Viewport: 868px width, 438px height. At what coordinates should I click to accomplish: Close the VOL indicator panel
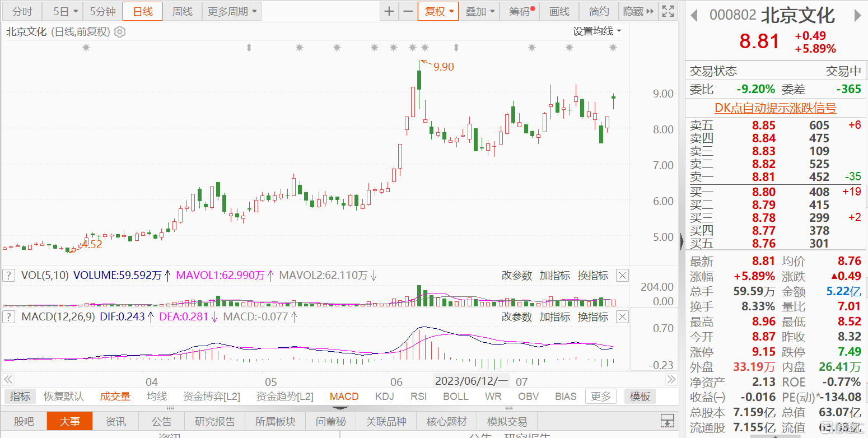point(622,275)
